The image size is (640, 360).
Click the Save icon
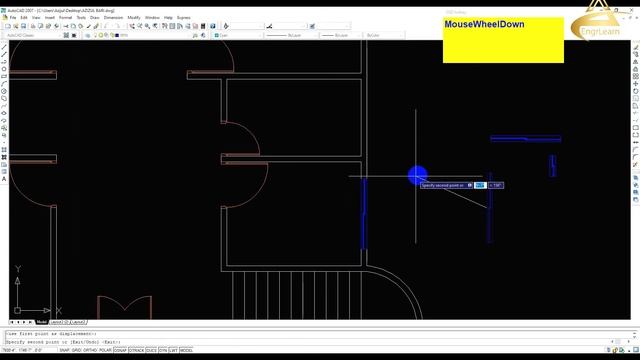point(23,26)
